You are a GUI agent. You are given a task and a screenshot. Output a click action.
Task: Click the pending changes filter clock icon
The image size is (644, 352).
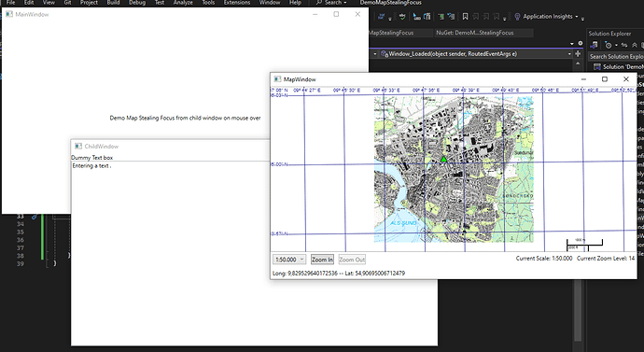pos(609,45)
